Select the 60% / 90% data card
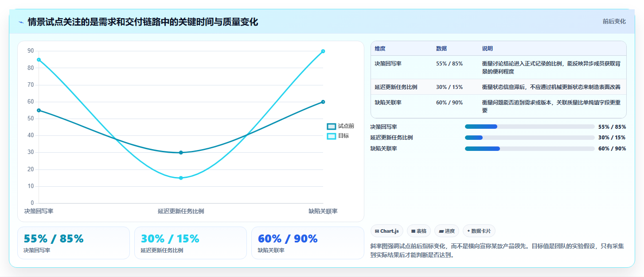Screen dimensions: 644x277 click(308, 243)
